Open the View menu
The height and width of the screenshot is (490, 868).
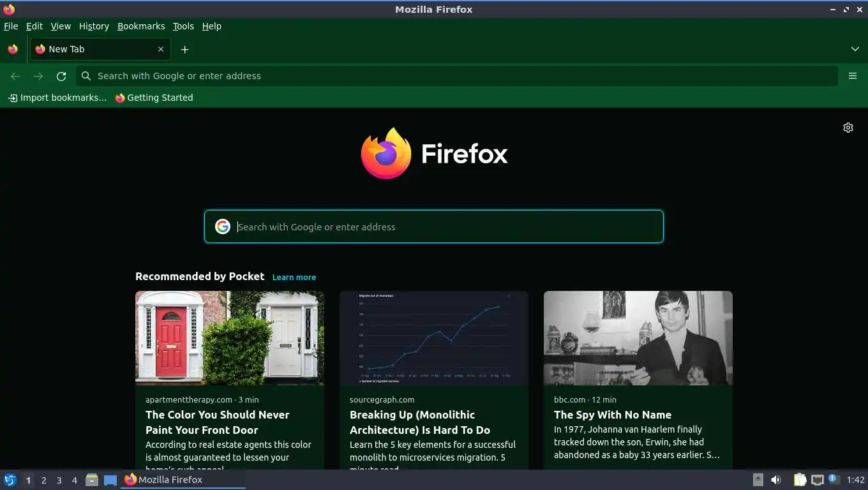[x=61, y=26]
